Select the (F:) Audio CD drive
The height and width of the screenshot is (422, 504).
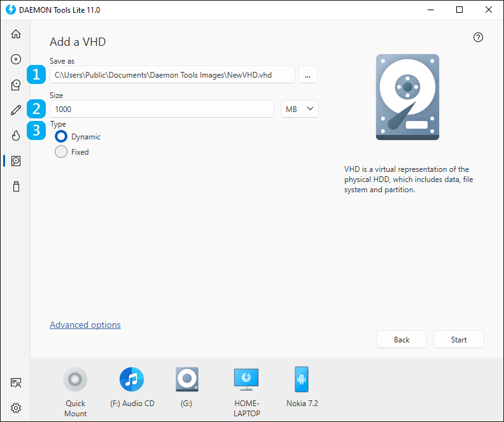132,379
